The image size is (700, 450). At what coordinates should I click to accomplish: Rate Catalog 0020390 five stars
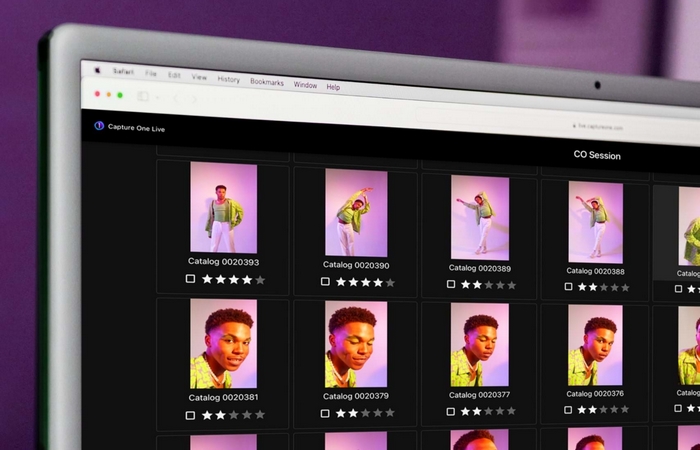point(390,283)
